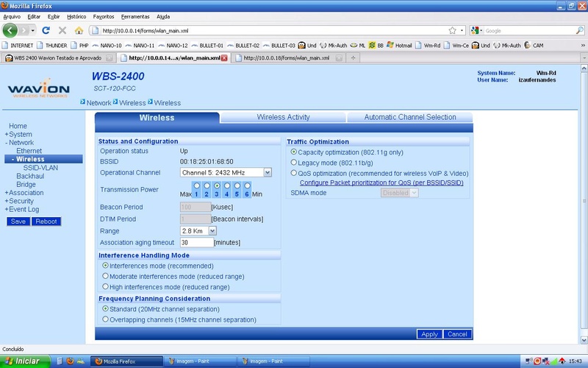Set transmission power to level 6
588x368 pixels.
pyautogui.click(x=247, y=185)
